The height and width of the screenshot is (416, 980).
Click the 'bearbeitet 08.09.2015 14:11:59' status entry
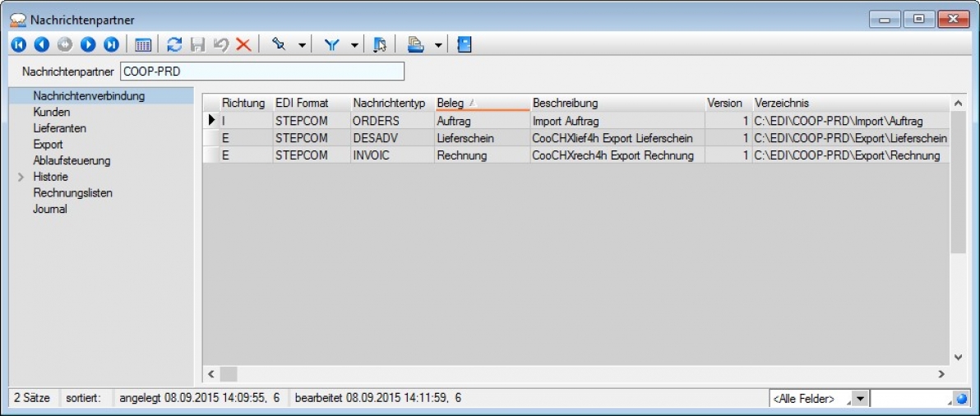tap(378, 398)
